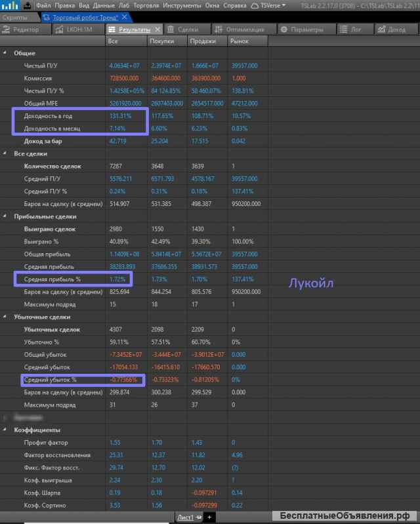Click the Сделки tab icon
The height and width of the screenshot is (524, 420).
[x=171, y=30]
